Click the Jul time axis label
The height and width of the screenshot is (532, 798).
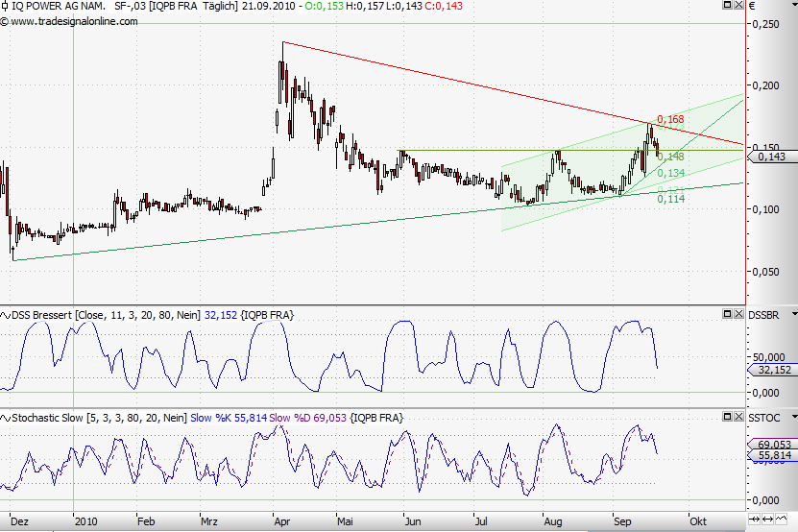[x=481, y=521]
